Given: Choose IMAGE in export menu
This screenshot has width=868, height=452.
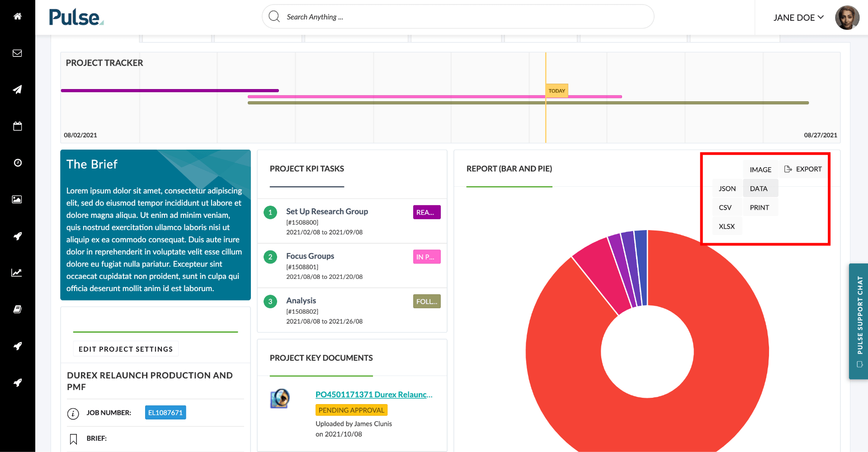Looking at the screenshot, I should (x=760, y=169).
